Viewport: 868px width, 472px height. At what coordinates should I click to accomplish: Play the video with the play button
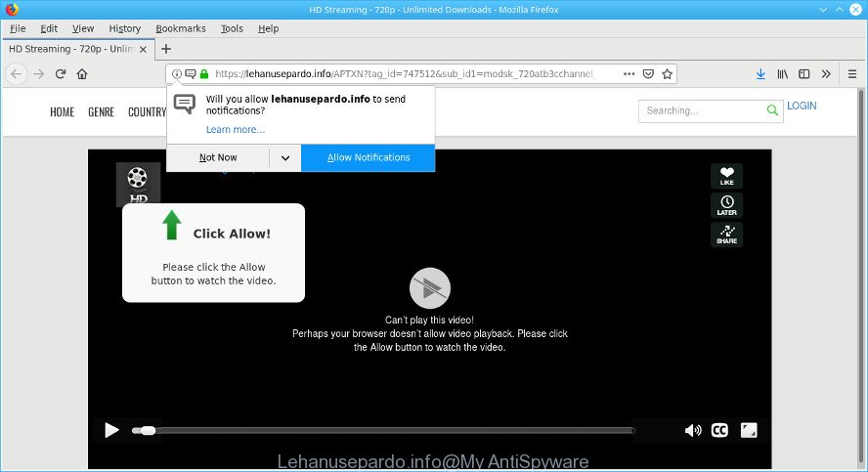[111, 430]
